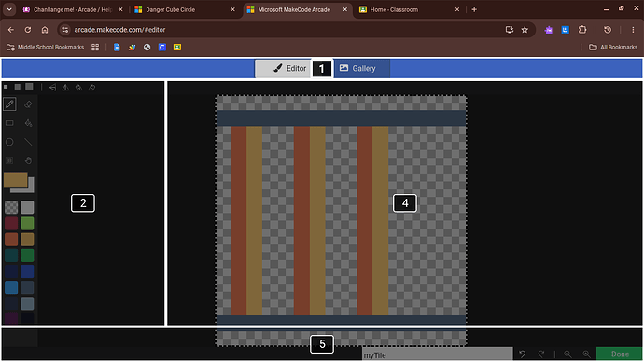Choose the medium brush size
The width and height of the screenshot is (644, 361).
pyautogui.click(x=17, y=87)
